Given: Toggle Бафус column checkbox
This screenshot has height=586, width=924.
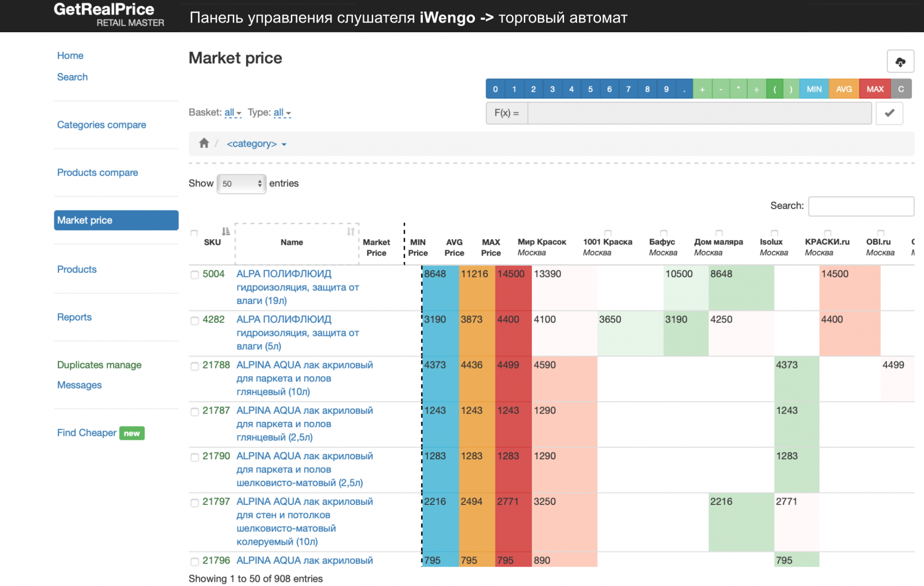Looking at the screenshot, I should pyautogui.click(x=663, y=233).
